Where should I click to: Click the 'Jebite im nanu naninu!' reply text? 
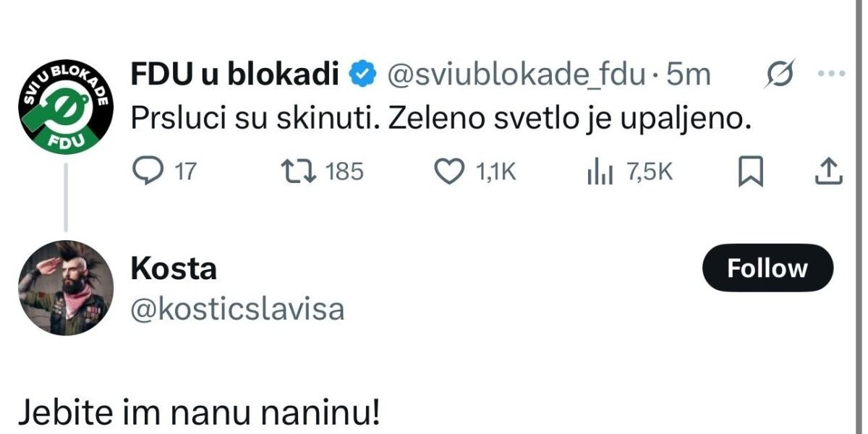coord(198,414)
